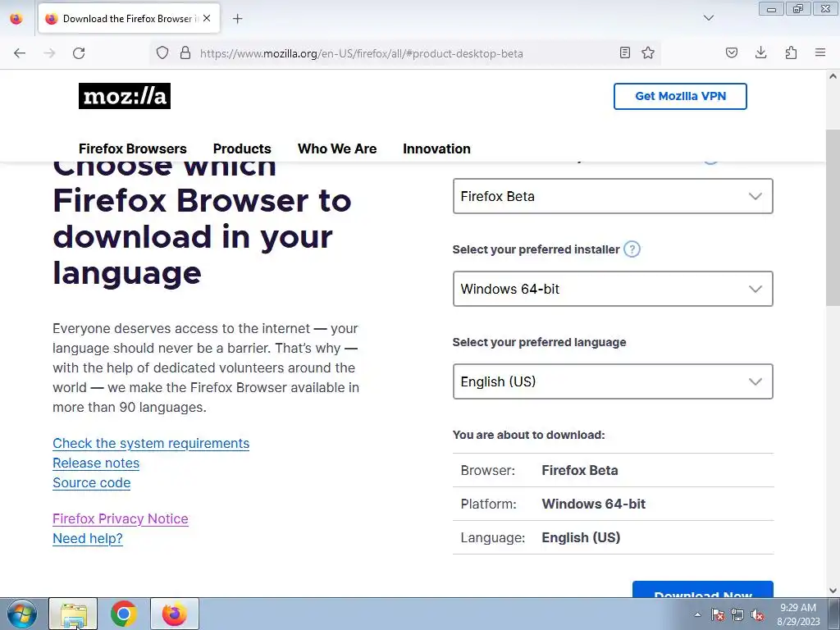Click scrollbar up arrow
Viewport: 840px width, 630px height.
click(x=833, y=76)
